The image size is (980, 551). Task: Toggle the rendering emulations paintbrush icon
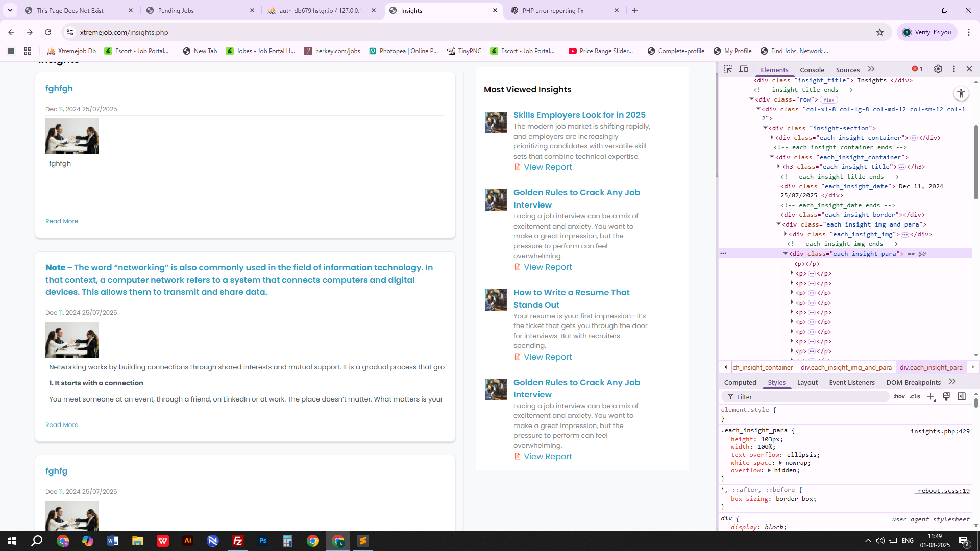[x=946, y=397]
